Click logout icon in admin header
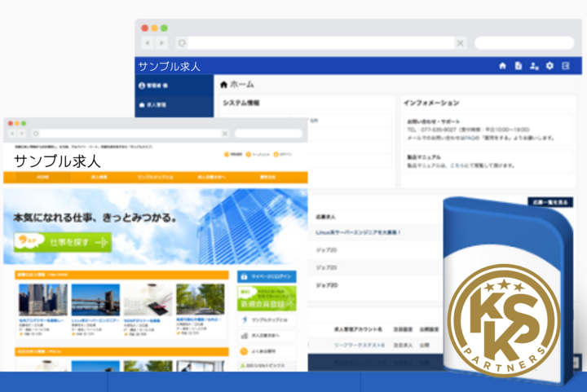 (x=566, y=66)
